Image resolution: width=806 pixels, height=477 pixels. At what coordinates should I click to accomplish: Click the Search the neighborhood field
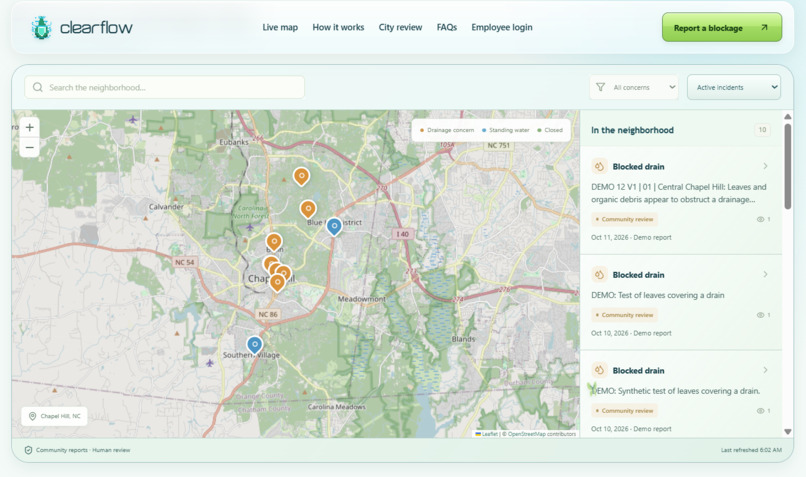[x=164, y=87]
